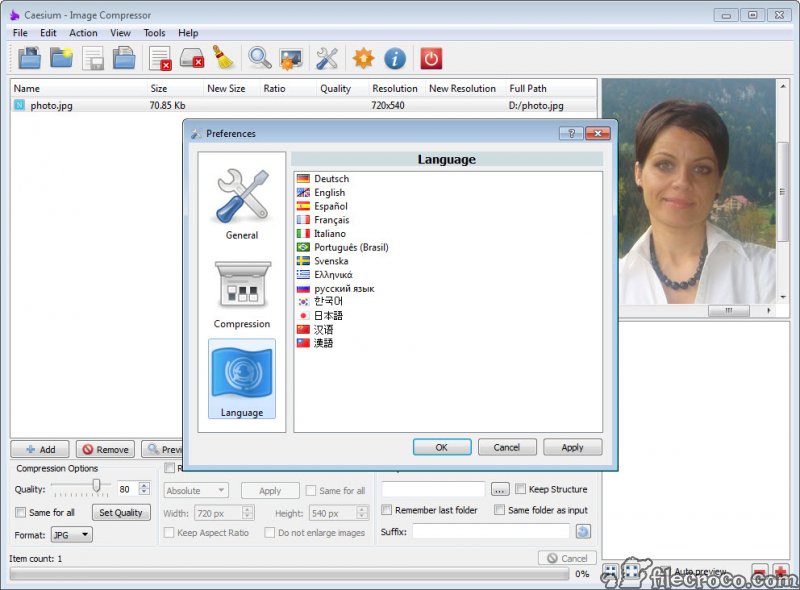Open Settings via wrench toolbar icon
The image size is (800, 590).
[327, 58]
